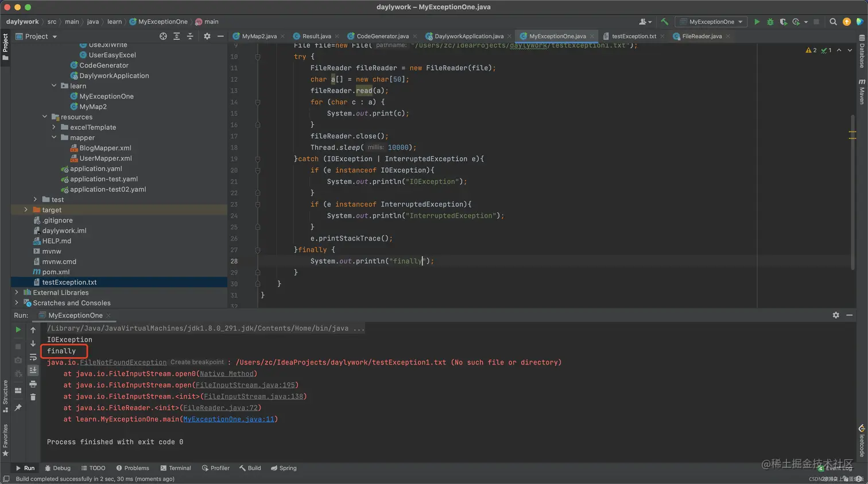The width and height of the screenshot is (868, 484).
Task: Collapse all icon in Project panel header
Action: 190,36
